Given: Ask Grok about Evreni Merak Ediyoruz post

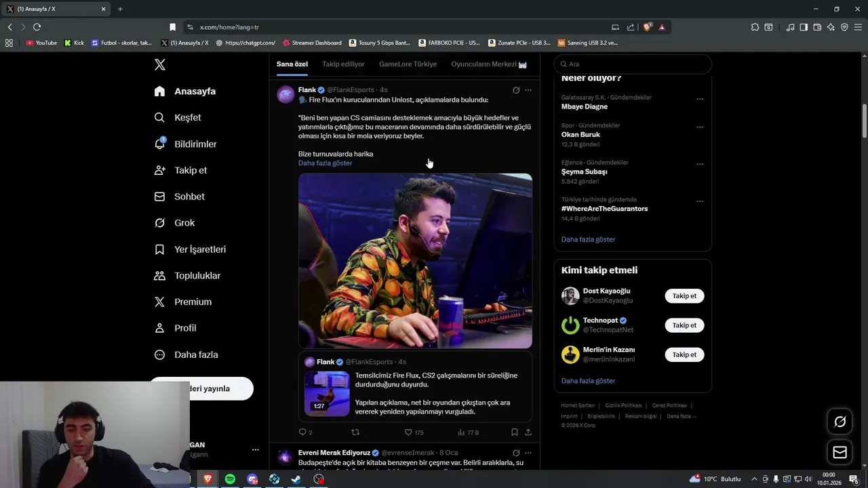Looking at the screenshot, I should coord(516,453).
